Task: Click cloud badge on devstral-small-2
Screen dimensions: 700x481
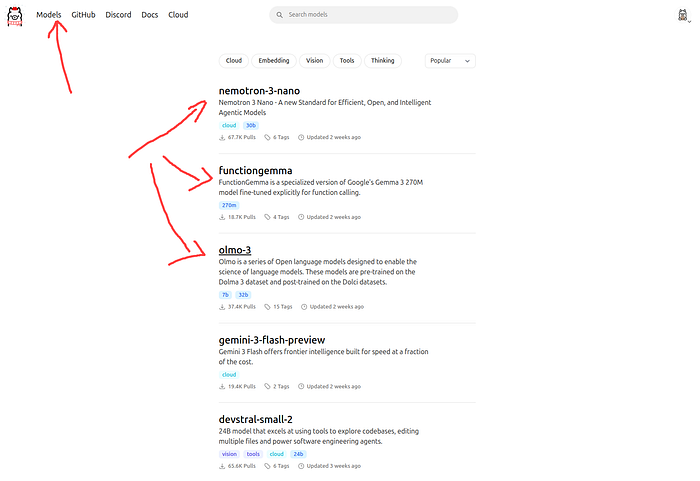Action: coord(277,454)
